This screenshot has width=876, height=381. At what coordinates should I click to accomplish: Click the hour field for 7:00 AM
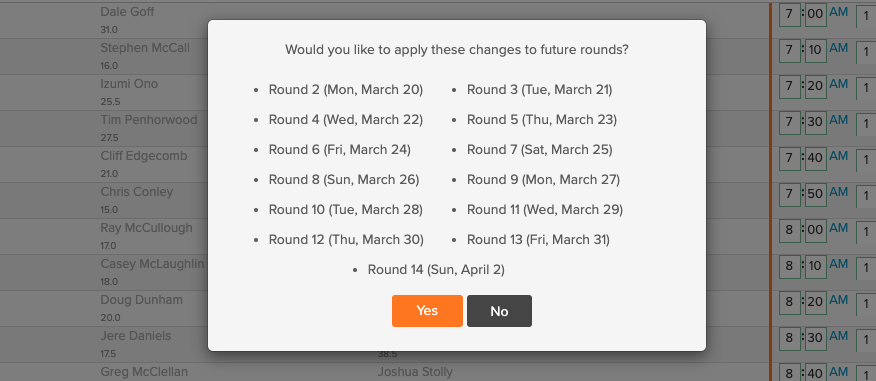(789, 14)
